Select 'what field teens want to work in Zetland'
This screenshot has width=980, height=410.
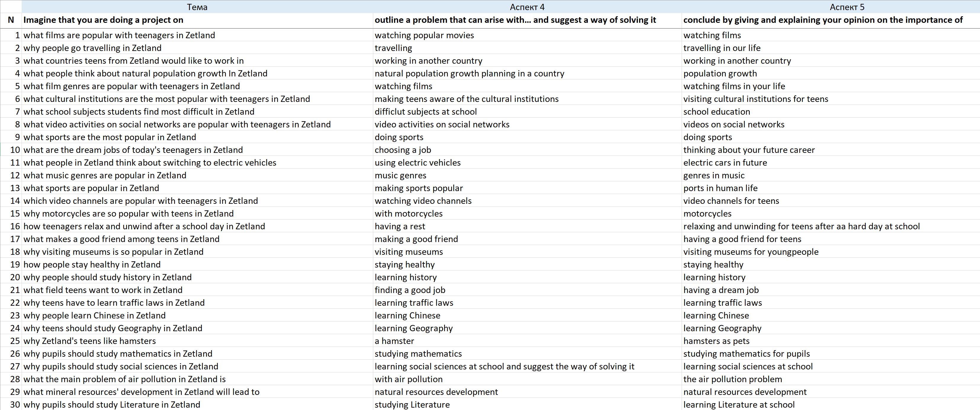click(x=197, y=290)
